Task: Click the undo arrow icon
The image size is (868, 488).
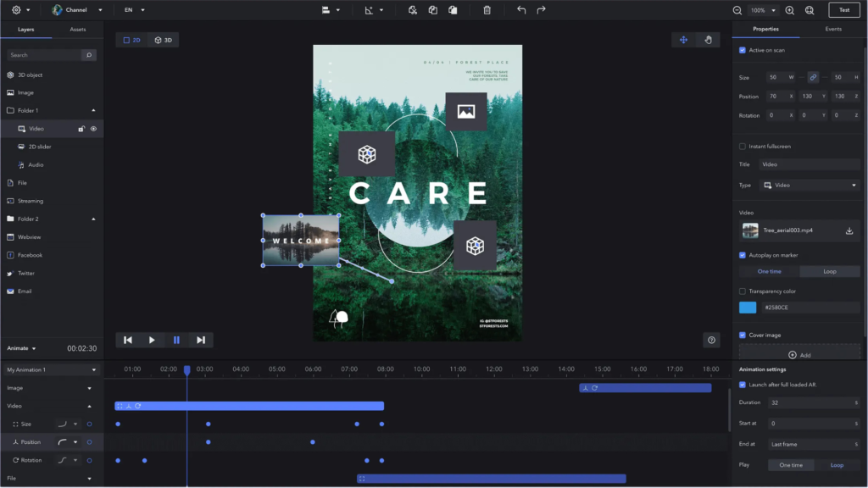Action: 520,10
